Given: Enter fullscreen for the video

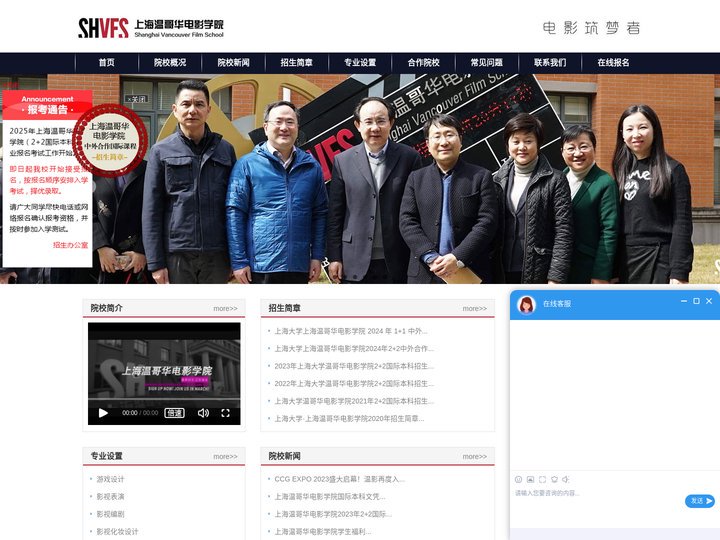Looking at the screenshot, I should tap(225, 413).
